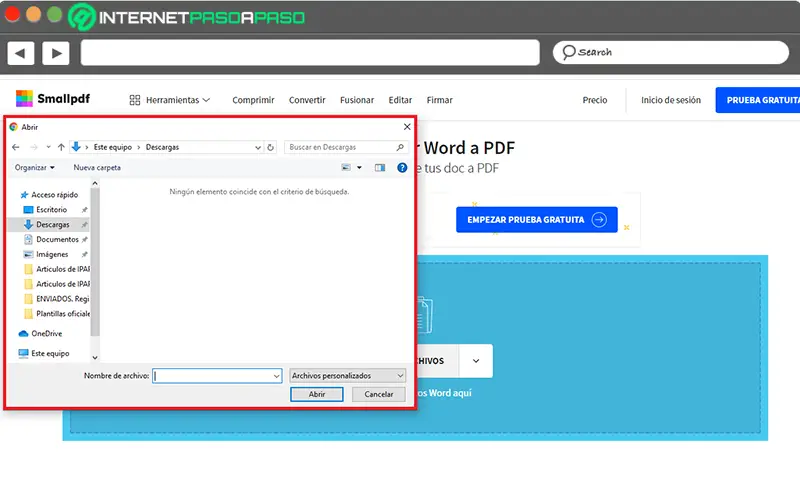Image resolution: width=800 pixels, height=500 pixels.
Task: Click the PRUEBA GRATUITA button in header
Action: 758,100
